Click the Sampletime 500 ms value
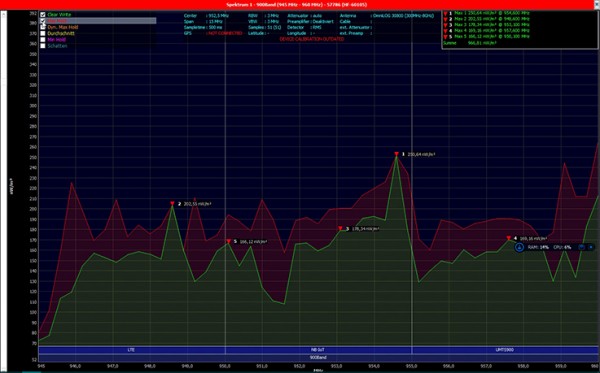 pos(215,27)
